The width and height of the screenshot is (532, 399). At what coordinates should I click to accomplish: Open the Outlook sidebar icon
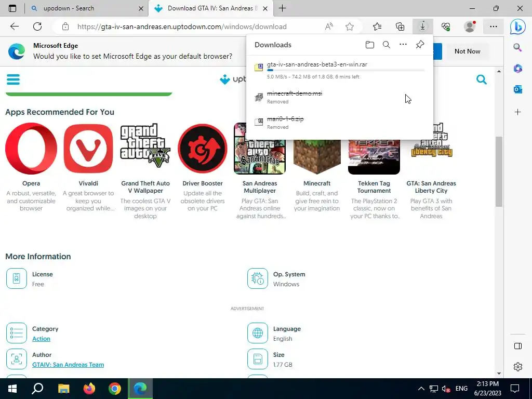tap(517, 89)
